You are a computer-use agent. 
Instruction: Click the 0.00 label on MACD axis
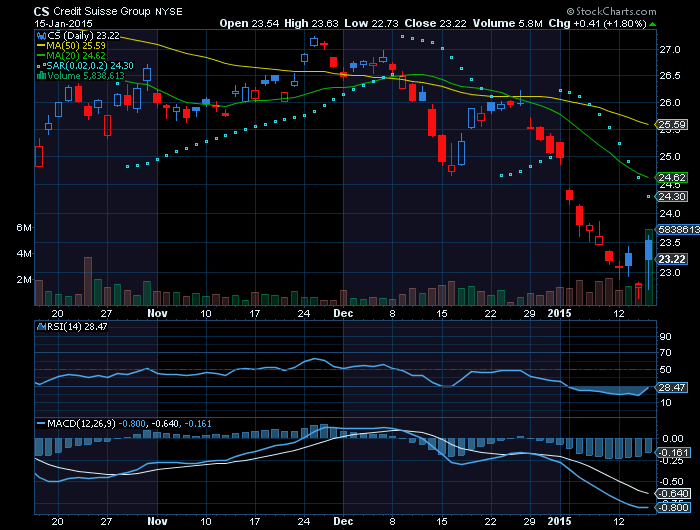pyautogui.click(x=673, y=438)
